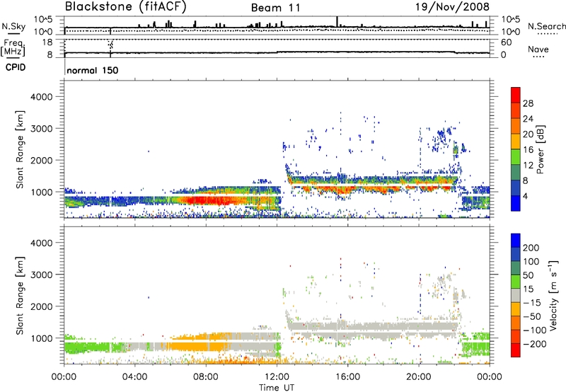This screenshot has width=566, height=392.
Task: Click the '200' tick on Velocity colorbar
Action: [x=531, y=248]
